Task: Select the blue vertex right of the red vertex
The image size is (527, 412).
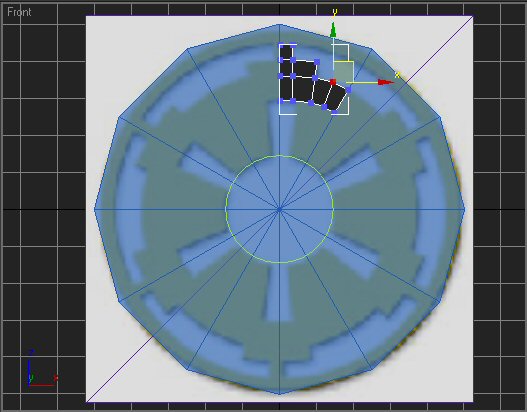Action: 349,89
